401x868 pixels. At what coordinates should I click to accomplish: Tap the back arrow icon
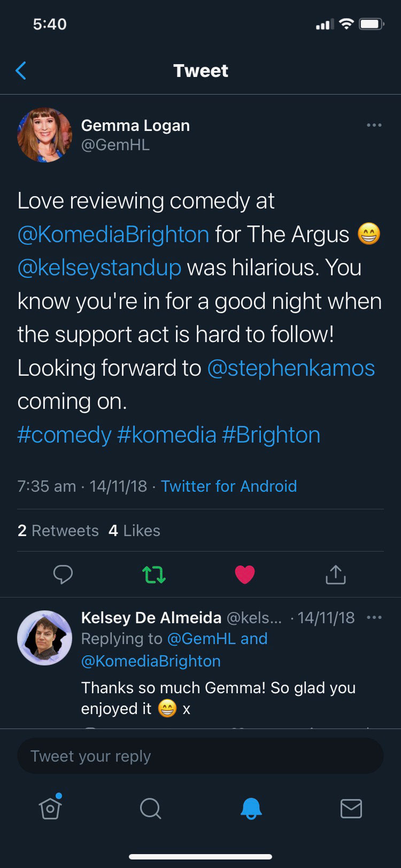[x=21, y=71]
